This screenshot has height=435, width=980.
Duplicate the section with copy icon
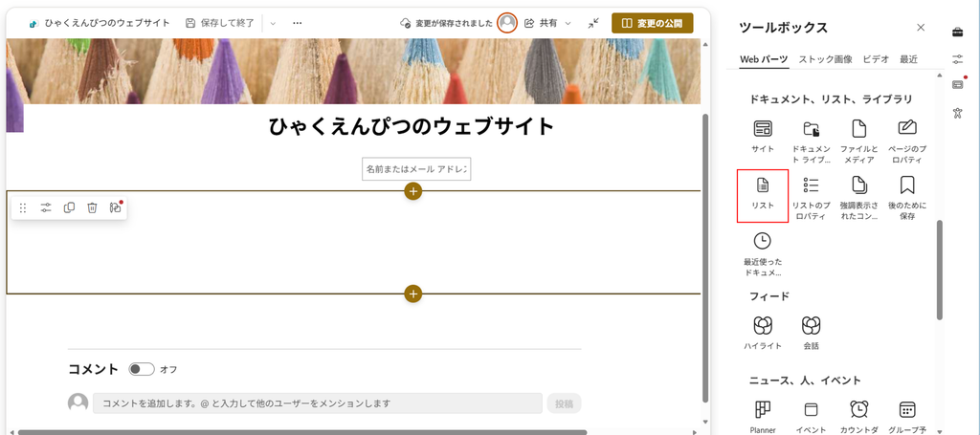(x=69, y=207)
